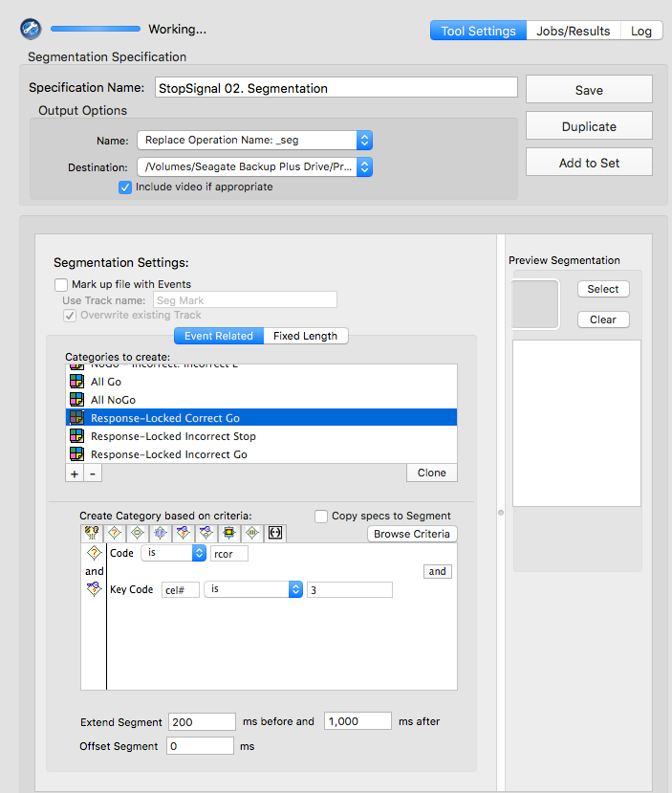Click the key with question-mark criteria icon
The height and width of the screenshot is (793, 672).
click(x=183, y=533)
